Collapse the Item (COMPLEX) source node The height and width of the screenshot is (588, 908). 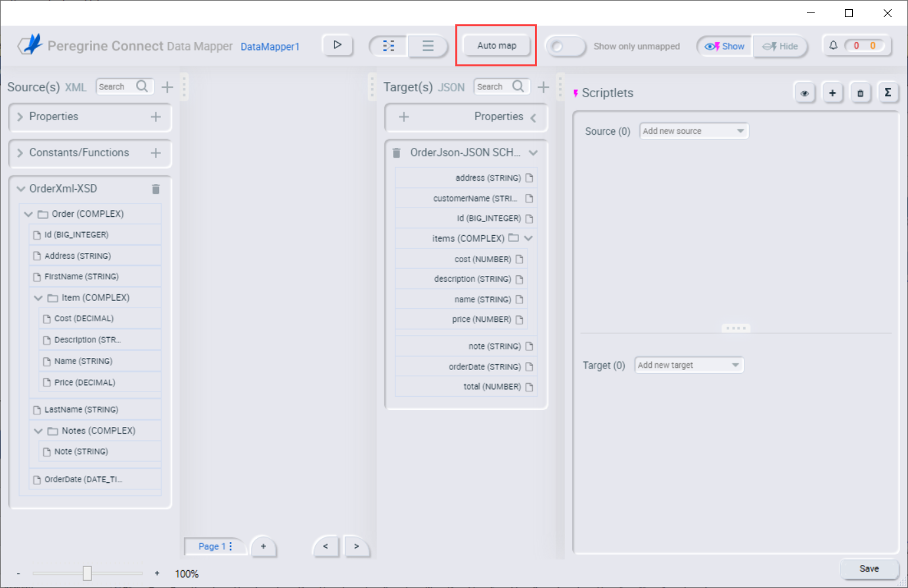(x=38, y=298)
